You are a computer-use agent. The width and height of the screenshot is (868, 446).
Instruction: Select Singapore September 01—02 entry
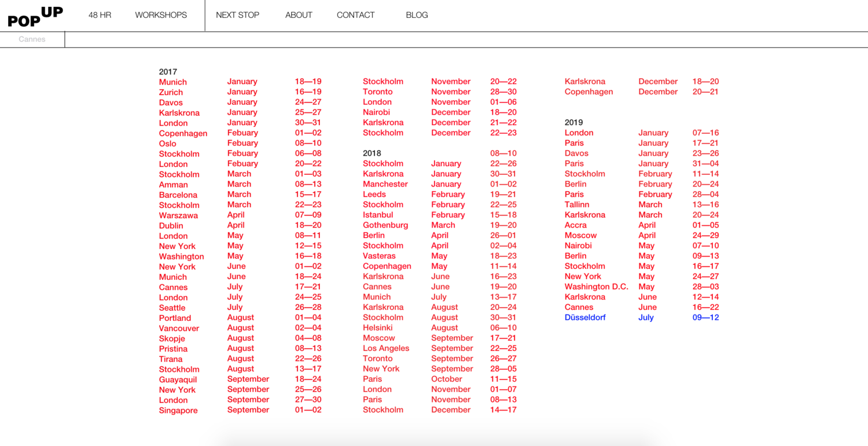pyautogui.click(x=240, y=410)
